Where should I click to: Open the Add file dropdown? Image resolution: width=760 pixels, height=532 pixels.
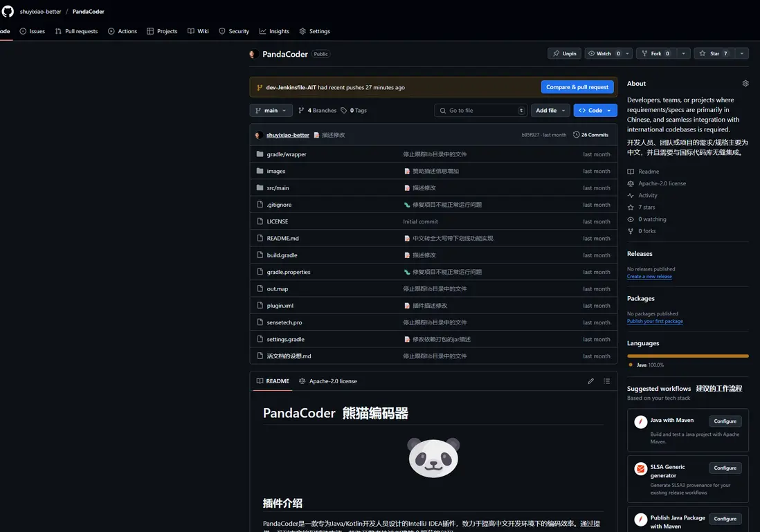pos(550,111)
